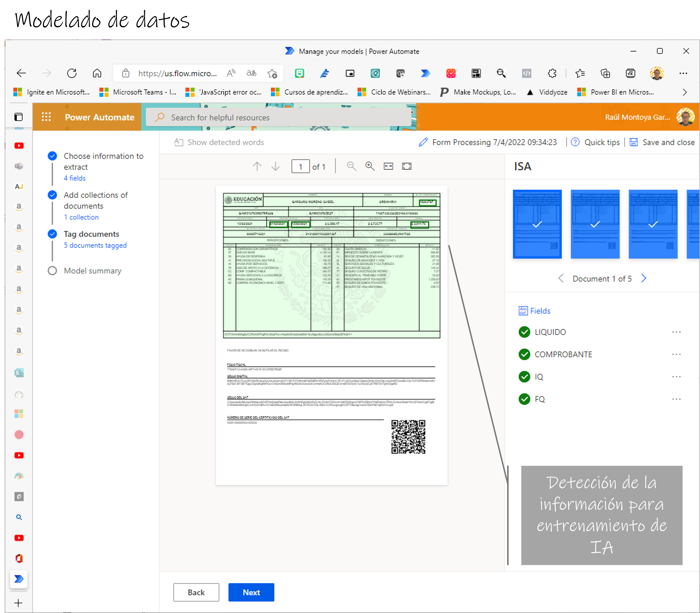Open the app launcher waffle icon
The width and height of the screenshot is (700, 613).
point(46,117)
